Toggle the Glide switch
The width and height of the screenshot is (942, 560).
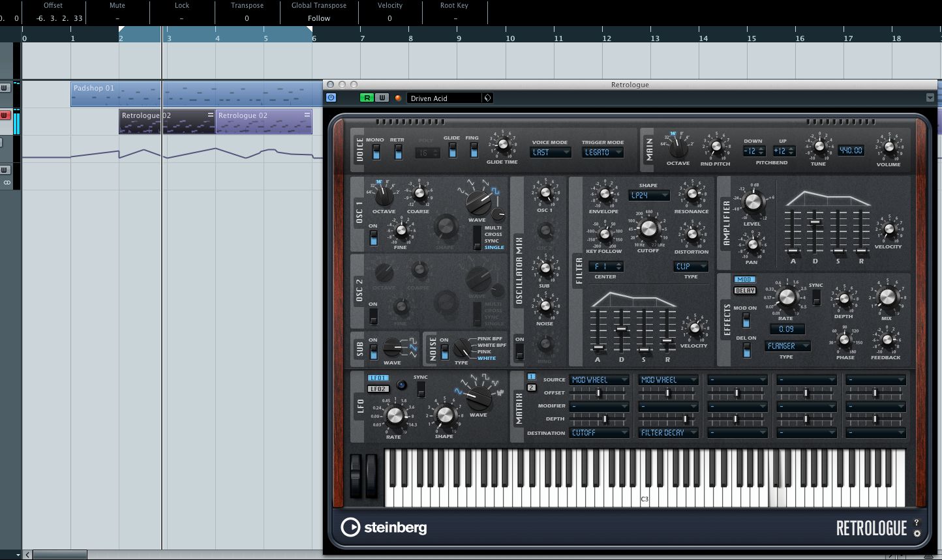click(x=453, y=151)
